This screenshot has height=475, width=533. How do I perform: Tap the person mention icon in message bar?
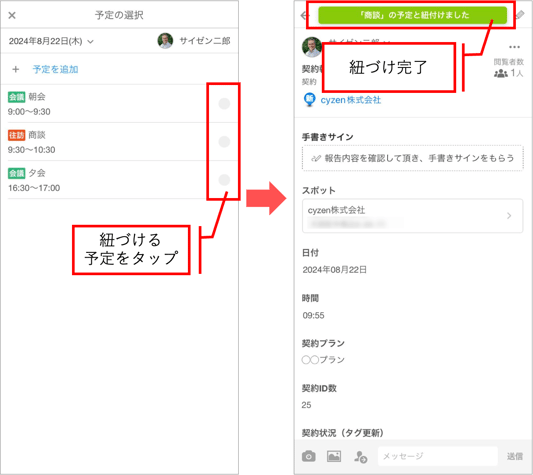click(x=360, y=457)
